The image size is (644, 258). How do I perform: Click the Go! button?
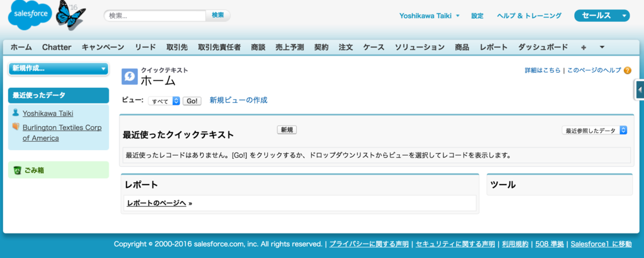pyautogui.click(x=192, y=101)
